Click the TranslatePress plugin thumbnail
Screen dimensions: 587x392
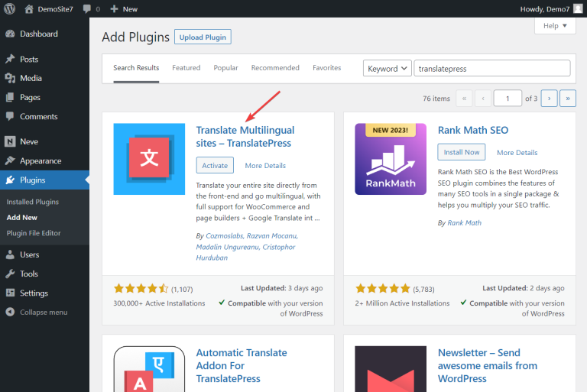(149, 159)
